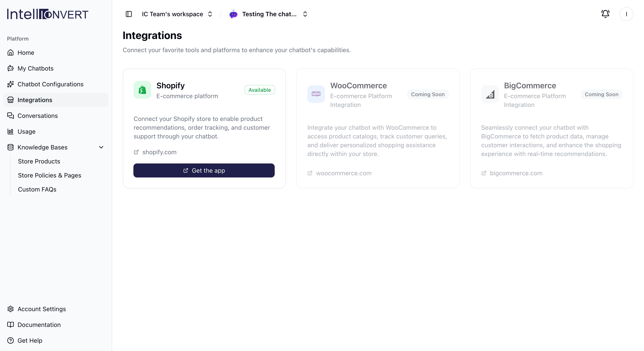
Task: Click the WooCommerce logo icon
Action: [316, 94]
